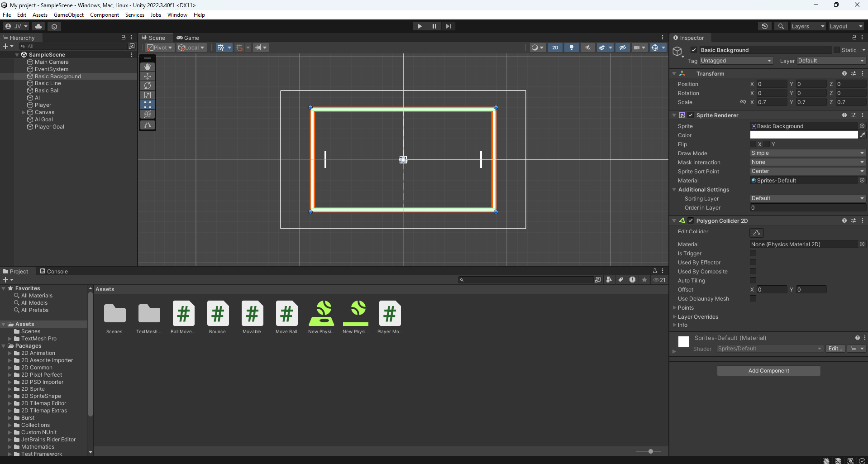This screenshot has height=464, width=868.
Task: Click the Edit Collider icon in Polygon Collider 2D
Action: click(757, 232)
